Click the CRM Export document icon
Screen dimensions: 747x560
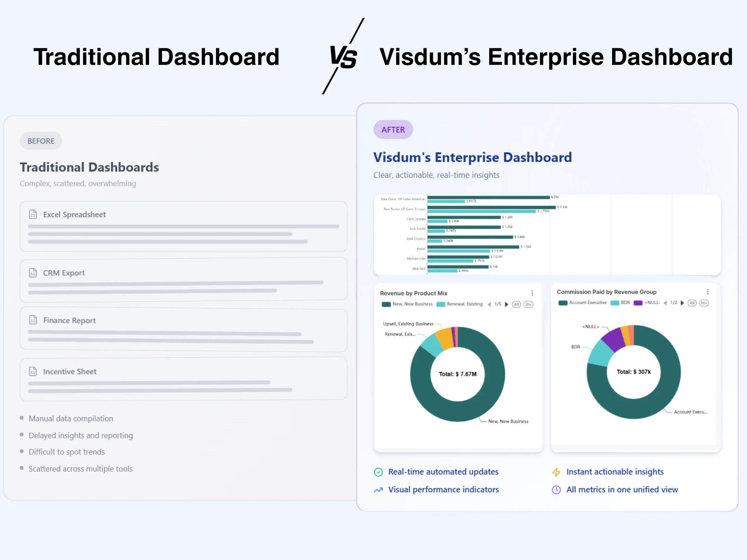(33, 273)
